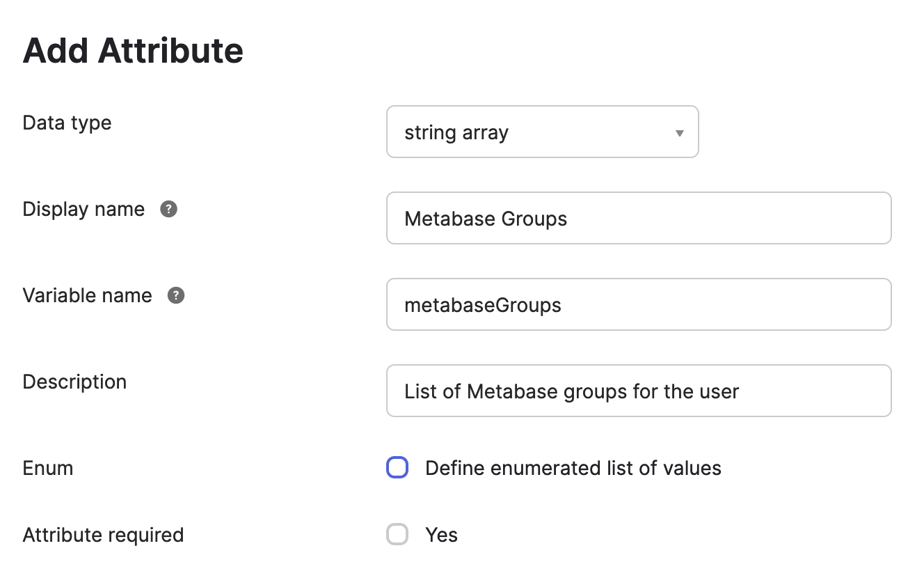The width and height of the screenshot is (924, 578).
Task: Change the string array data type selection
Action: coord(543,132)
